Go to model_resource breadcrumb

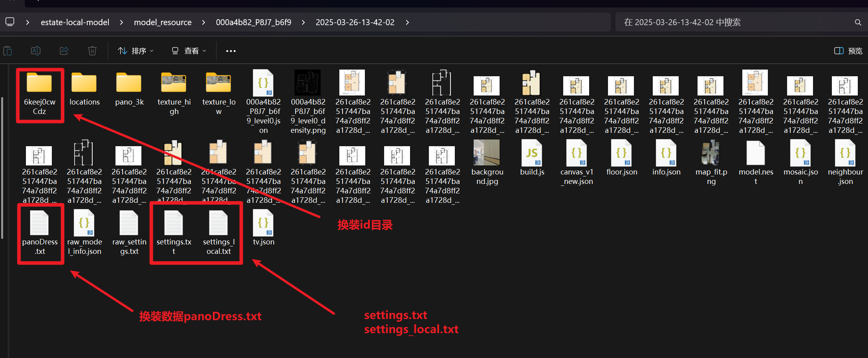point(163,22)
